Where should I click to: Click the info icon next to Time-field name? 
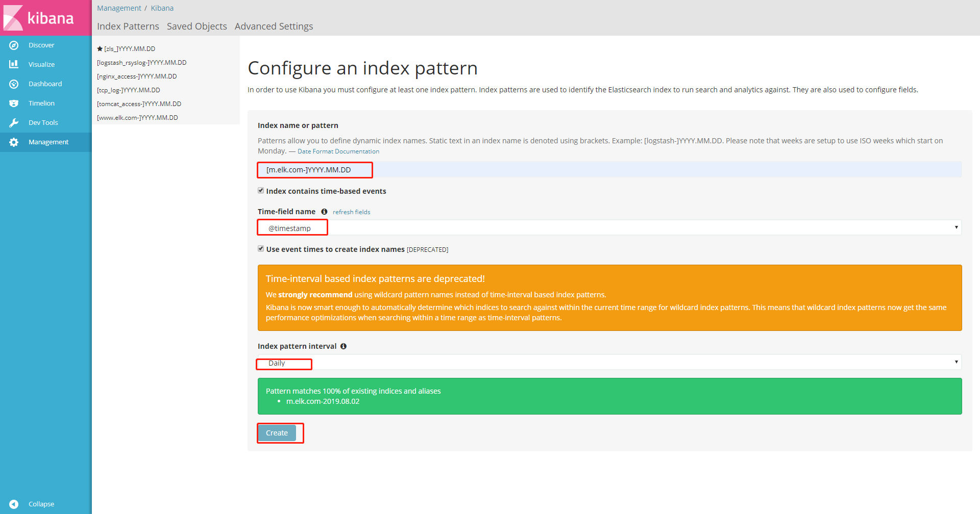324,212
